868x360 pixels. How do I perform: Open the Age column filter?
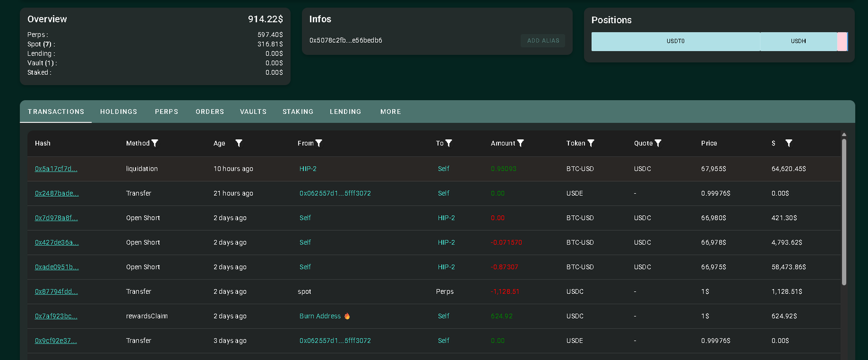point(239,143)
